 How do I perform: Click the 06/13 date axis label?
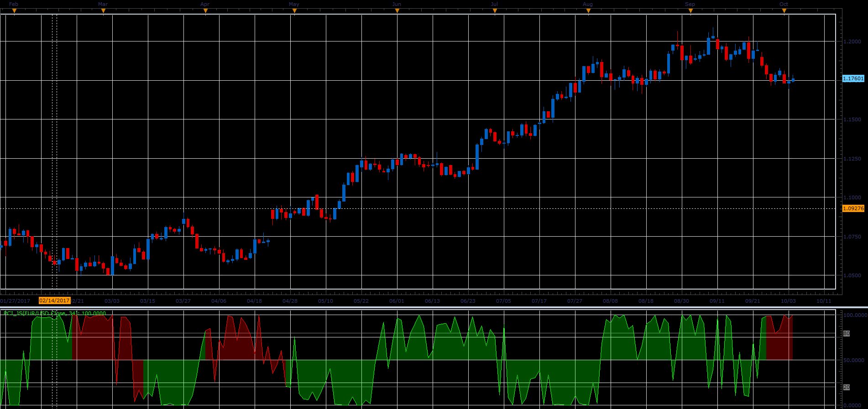coord(433,301)
